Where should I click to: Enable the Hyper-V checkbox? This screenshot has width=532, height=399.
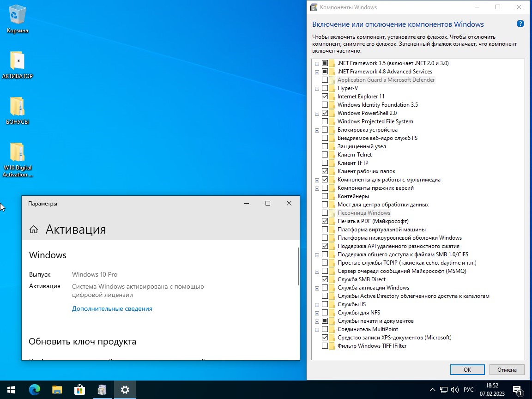point(325,88)
